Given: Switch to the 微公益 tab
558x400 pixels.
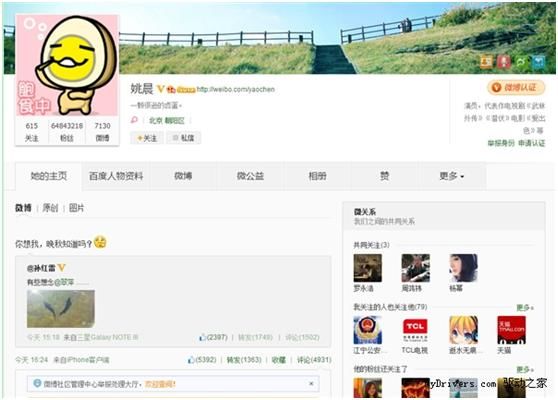Looking at the screenshot, I should tap(251, 176).
